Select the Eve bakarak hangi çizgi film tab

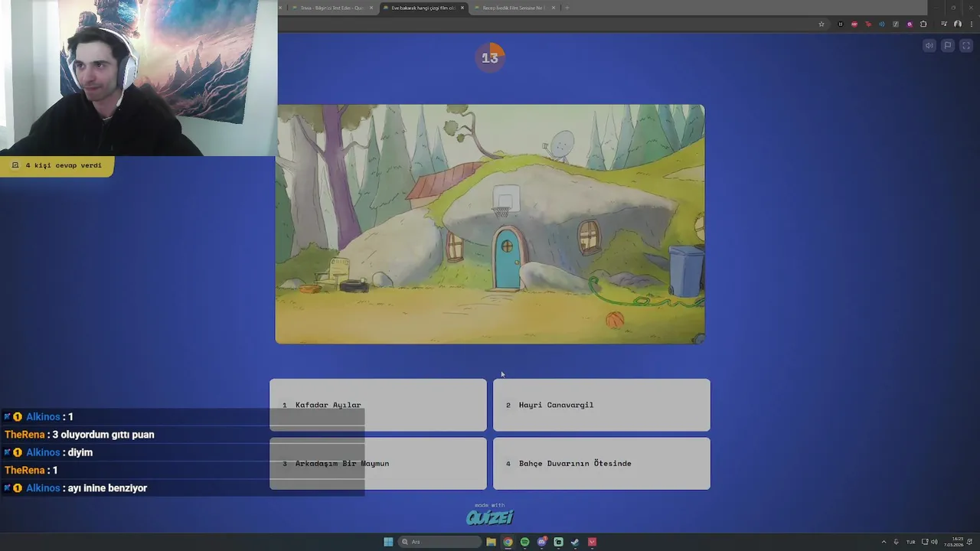(423, 8)
